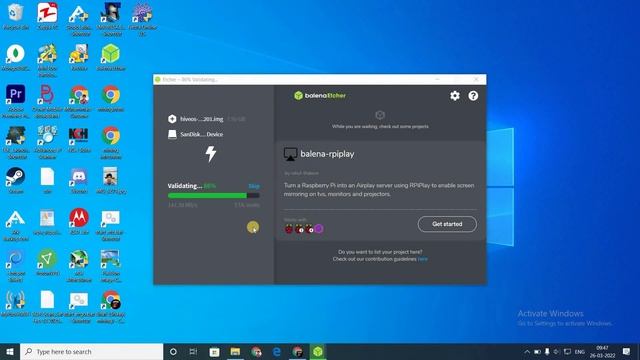Open the notification center icon

tap(627, 351)
